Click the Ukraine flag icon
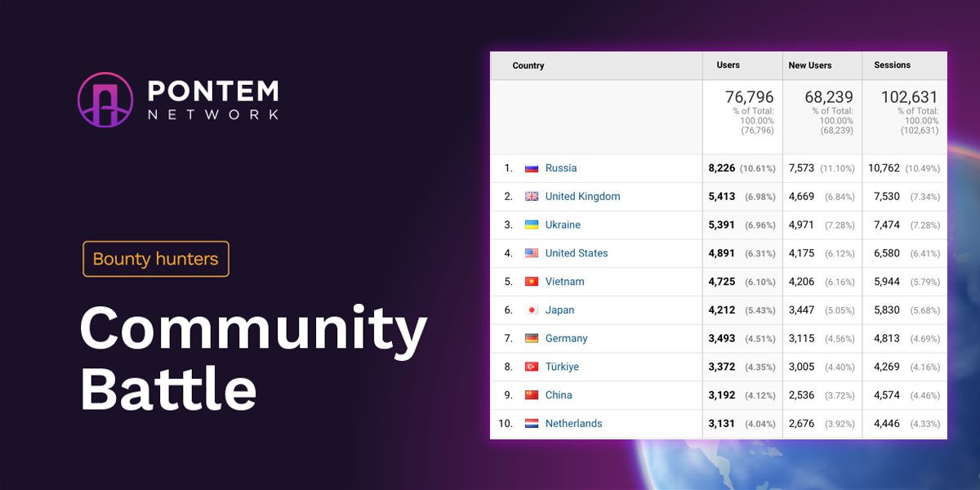The image size is (980, 490). [x=532, y=225]
